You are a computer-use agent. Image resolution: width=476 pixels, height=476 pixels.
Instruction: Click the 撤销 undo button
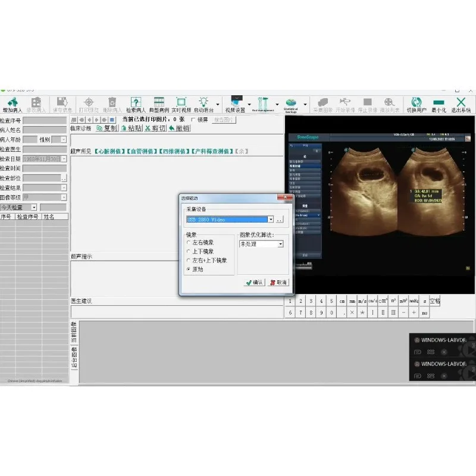[x=179, y=128]
